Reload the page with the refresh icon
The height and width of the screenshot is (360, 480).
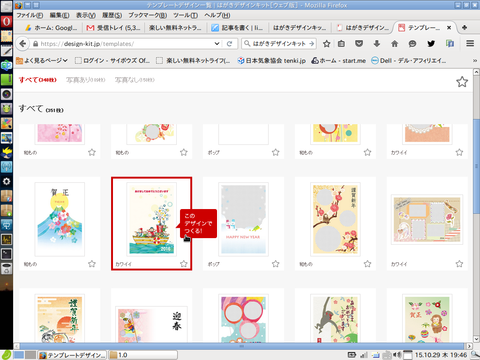229,44
